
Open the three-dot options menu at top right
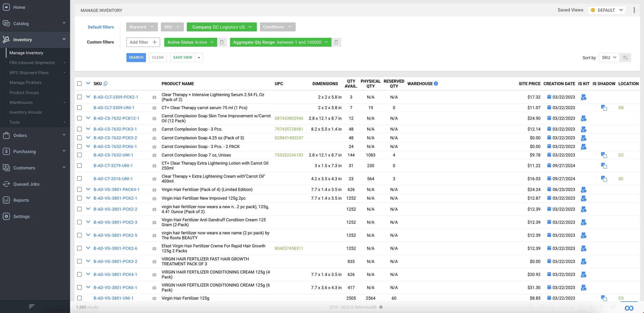coord(634,10)
